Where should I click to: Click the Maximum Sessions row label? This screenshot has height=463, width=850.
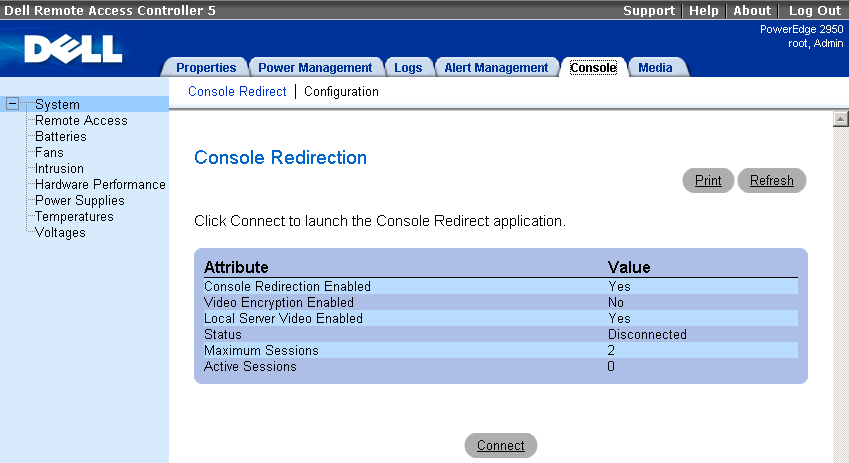click(x=261, y=350)
